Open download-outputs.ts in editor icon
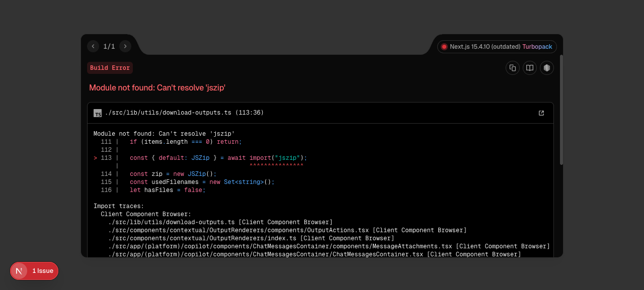 pos(541,113)
